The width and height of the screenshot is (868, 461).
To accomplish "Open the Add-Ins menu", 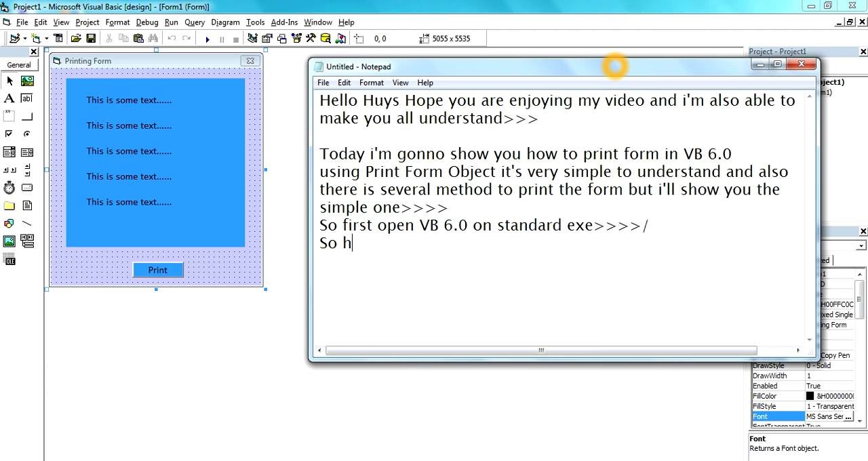I will [x=284, y=22].
